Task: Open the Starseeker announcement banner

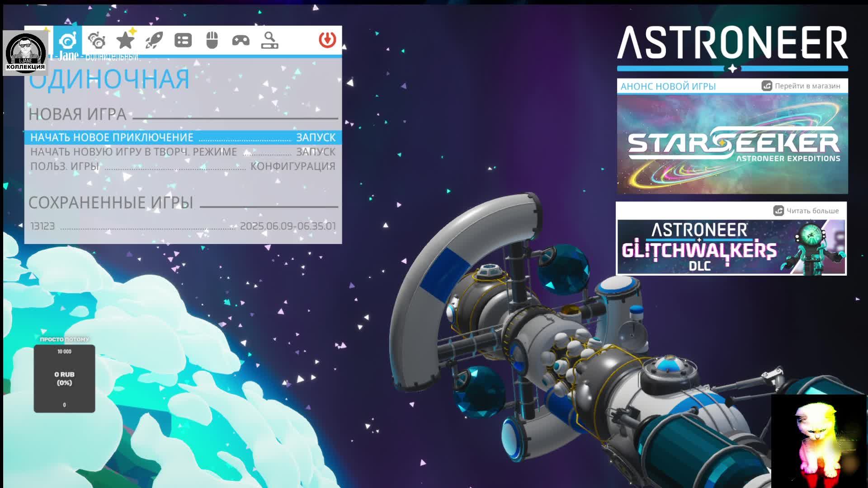Action: coord(732,145)
